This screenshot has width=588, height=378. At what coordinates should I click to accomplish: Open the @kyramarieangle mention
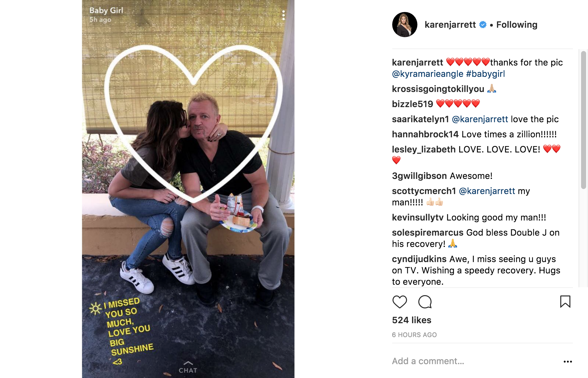(x=427, y=74)
